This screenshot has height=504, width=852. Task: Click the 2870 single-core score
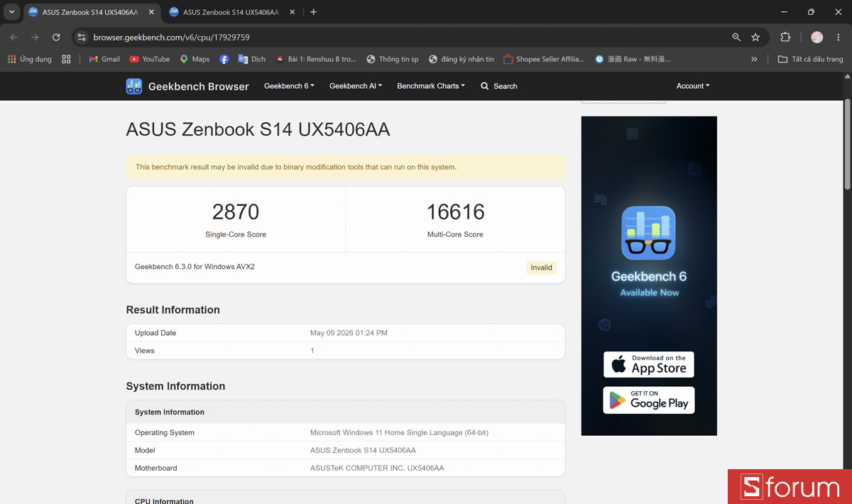coord(236,212)
